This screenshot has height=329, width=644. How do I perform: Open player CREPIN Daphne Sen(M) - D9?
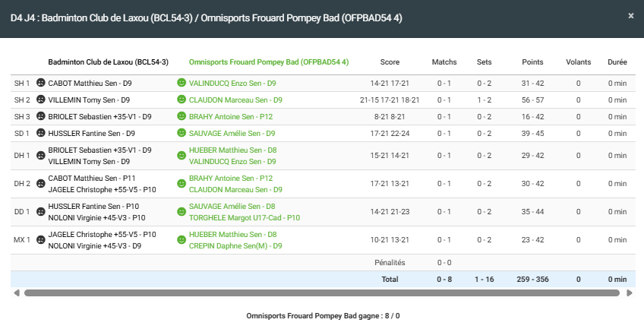235,246
